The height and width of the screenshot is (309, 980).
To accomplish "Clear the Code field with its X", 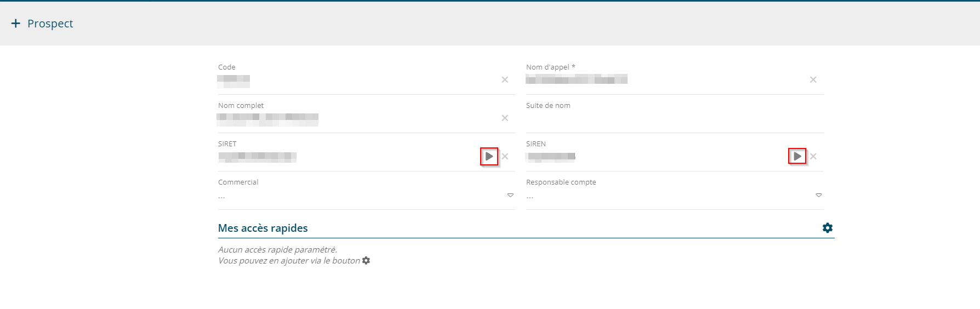I will pyautogui.click(x=505, y=80).
